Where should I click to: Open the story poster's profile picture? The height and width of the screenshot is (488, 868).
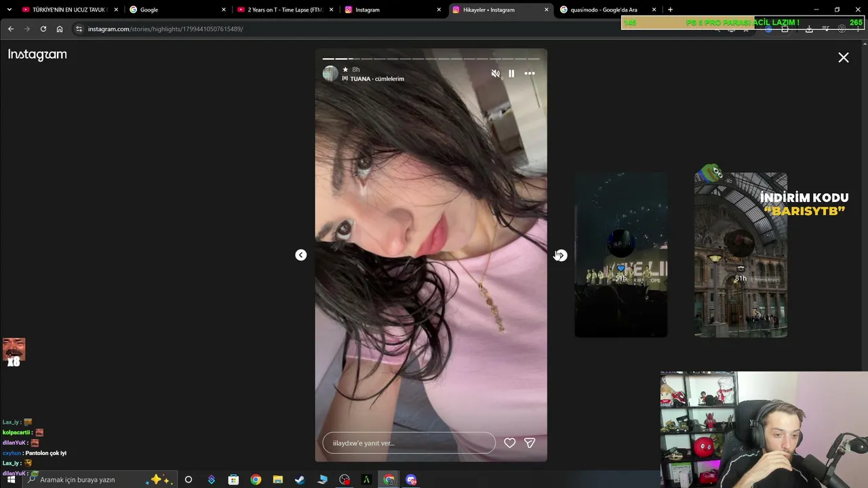pyautogui.click(x=330, y=74)
